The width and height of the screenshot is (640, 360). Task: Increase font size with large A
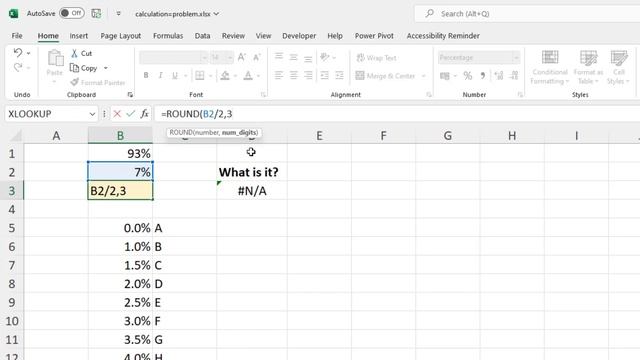[x=242, y=57]
